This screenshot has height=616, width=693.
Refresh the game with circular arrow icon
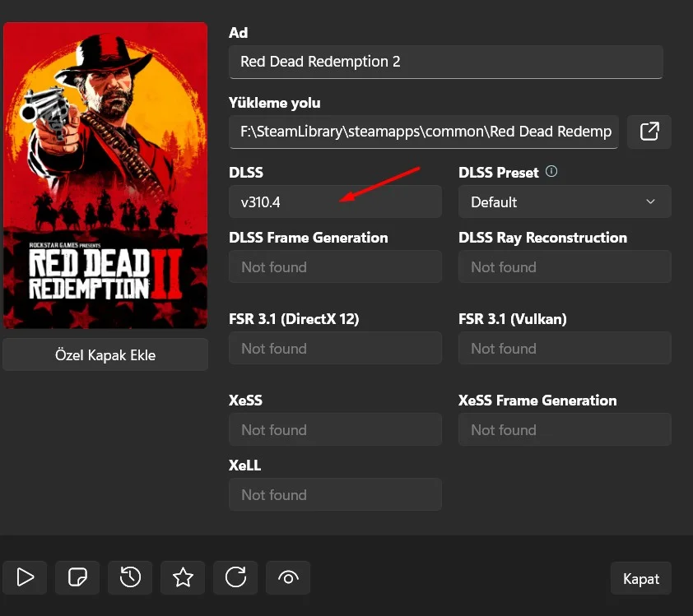(x=235, y=577)
